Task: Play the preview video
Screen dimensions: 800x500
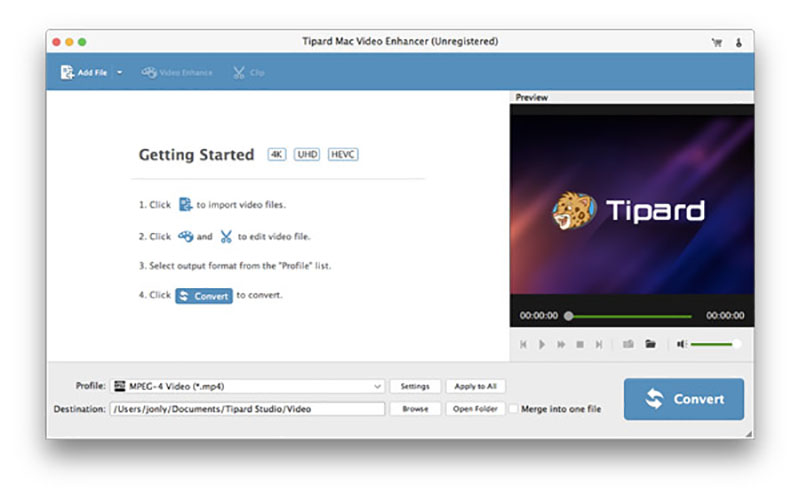Action: (542, 344)
